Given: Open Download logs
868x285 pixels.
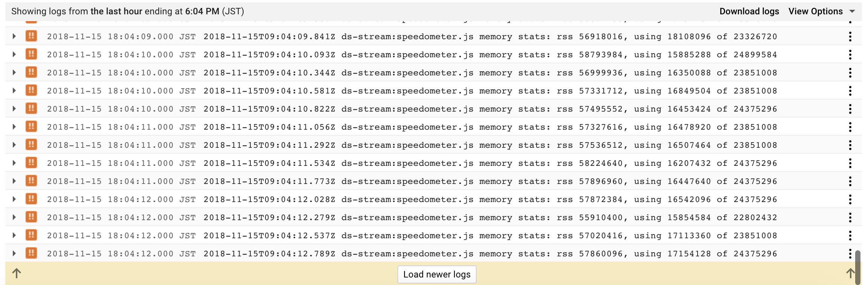Looking at the screenshot, I should click(x=749, y=11).
